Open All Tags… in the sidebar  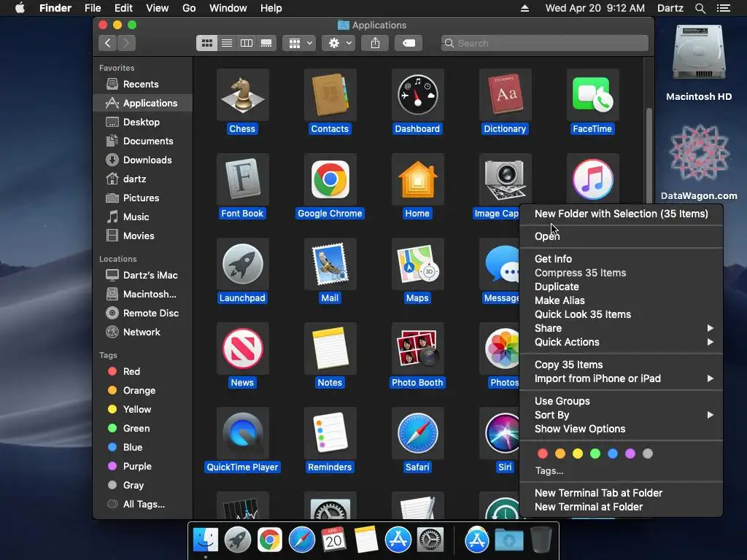pos(143,505)
